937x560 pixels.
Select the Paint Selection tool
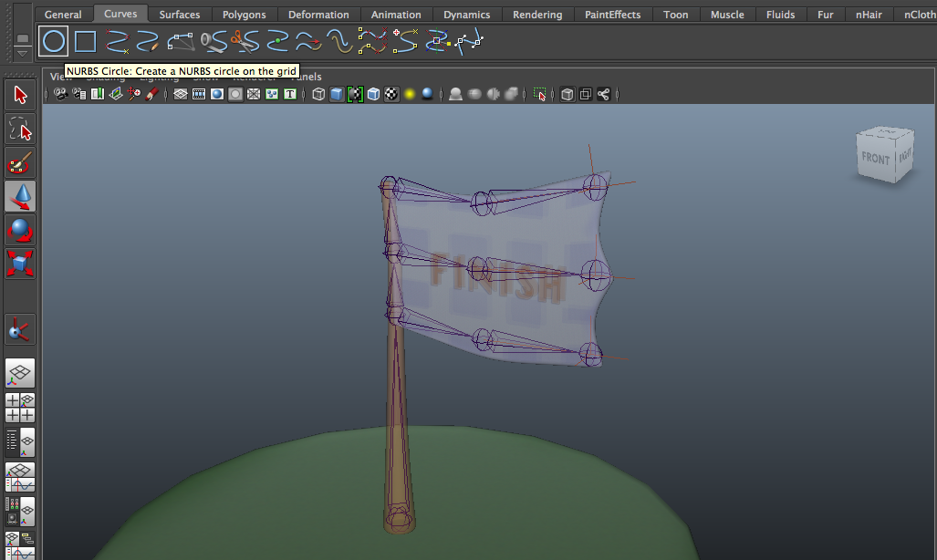point(18,162)
